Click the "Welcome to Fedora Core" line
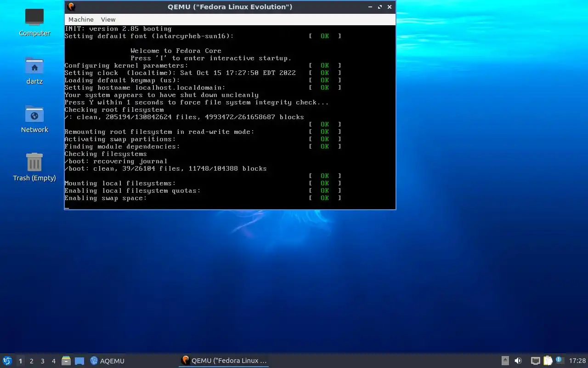The width and height of the screenshot is (588, 368). (x=176, y=51)
